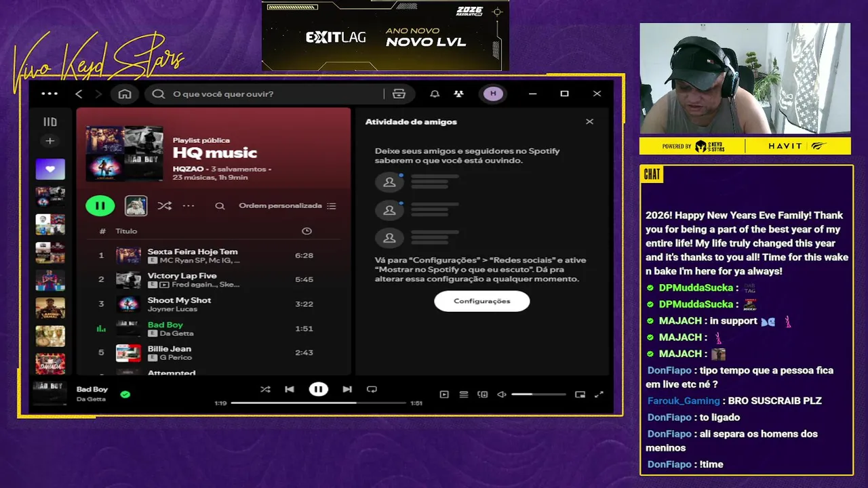
Task: Open the 'Ordem personalizada' sort dropdown
Action: (x=288, y=205)
